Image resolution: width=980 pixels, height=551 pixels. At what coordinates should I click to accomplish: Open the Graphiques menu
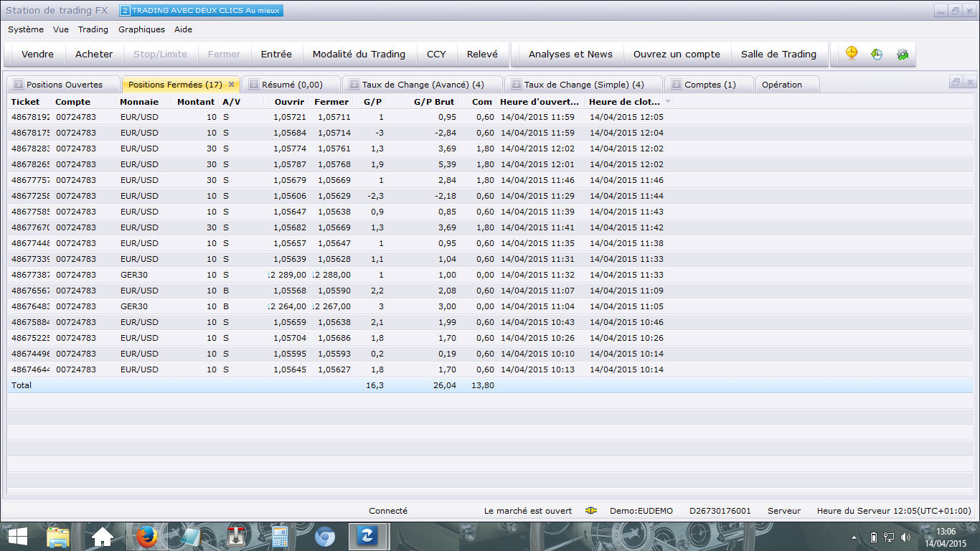click(141, 29)
